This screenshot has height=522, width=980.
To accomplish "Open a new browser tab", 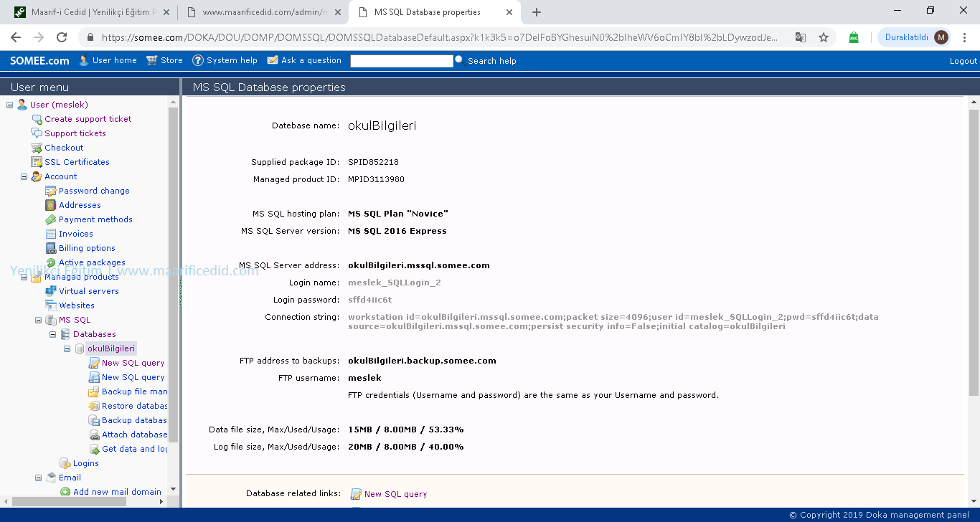I will (x=537, y=12).
